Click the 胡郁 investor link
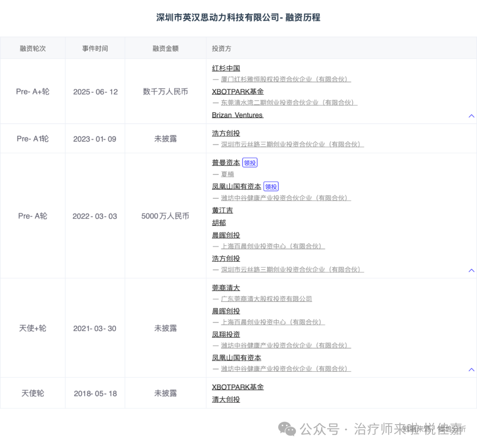 (x=219, y=223)
